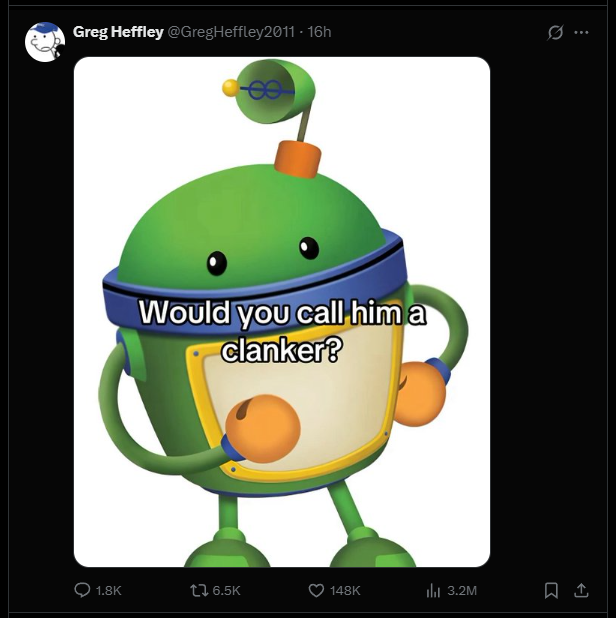Click the share upload arrow icon
Viewport: 616px width, 618px height.
point(581,590)
